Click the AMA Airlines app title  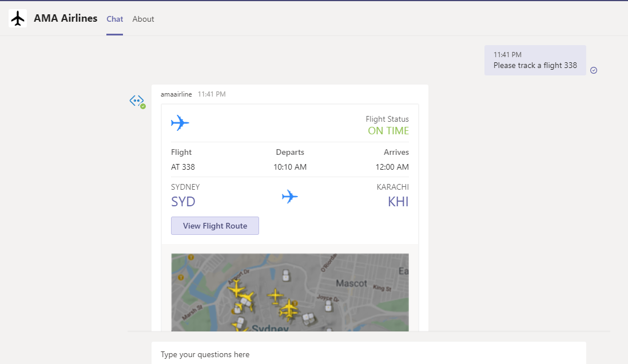[65, 18]
